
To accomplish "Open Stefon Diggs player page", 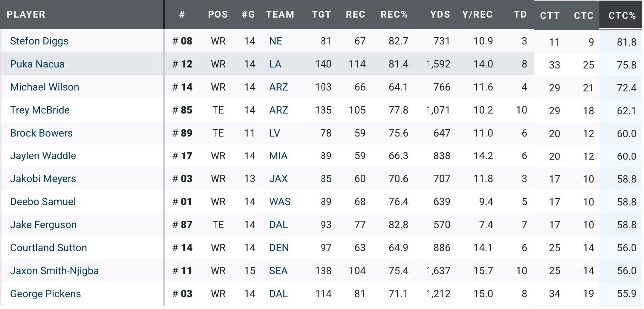I will [x=39, y=41].
